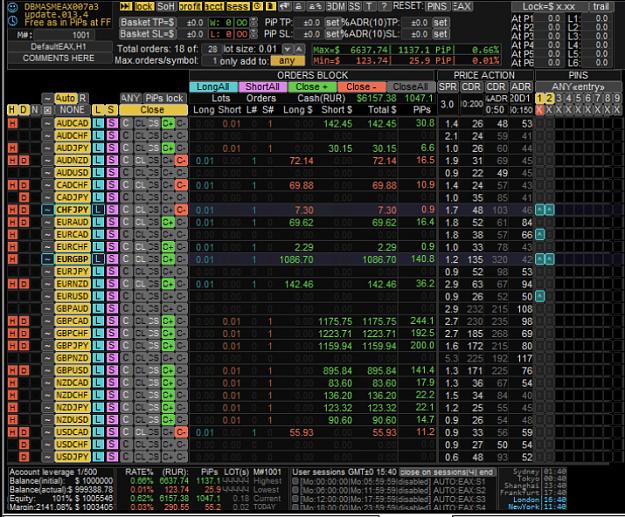Viewport: 625px width, 517px height.
Task: Click the hourglass icon on the Basket SL row
Action: pyautogui.click(x=253, y=34)
